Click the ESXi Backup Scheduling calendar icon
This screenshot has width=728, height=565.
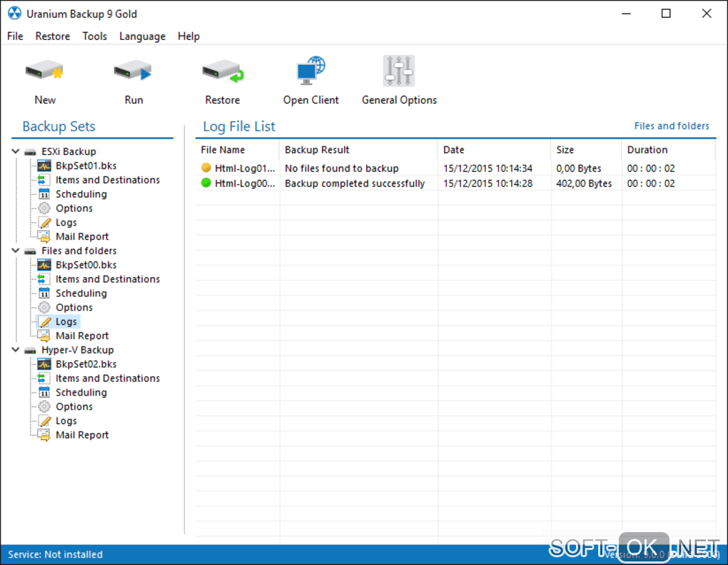pos(44,194)
